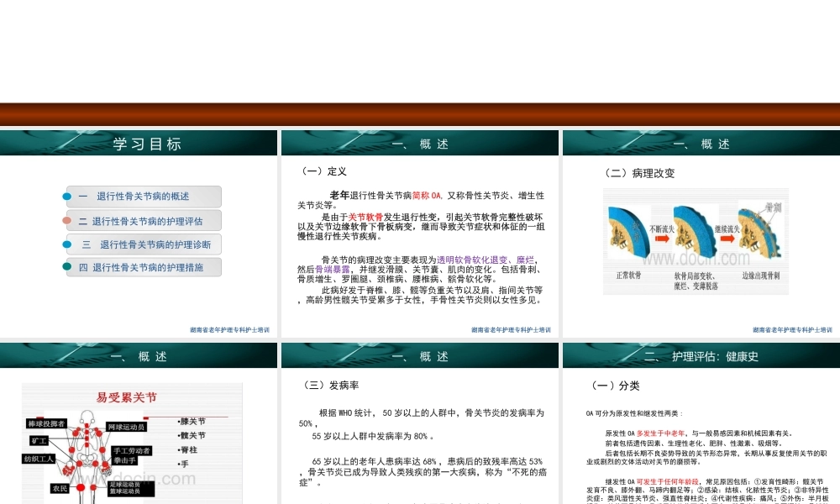
Task: Click 湖南省老年护理专科护士培训 footer on 学习目标 slide
Action: [x=229, y=330]
